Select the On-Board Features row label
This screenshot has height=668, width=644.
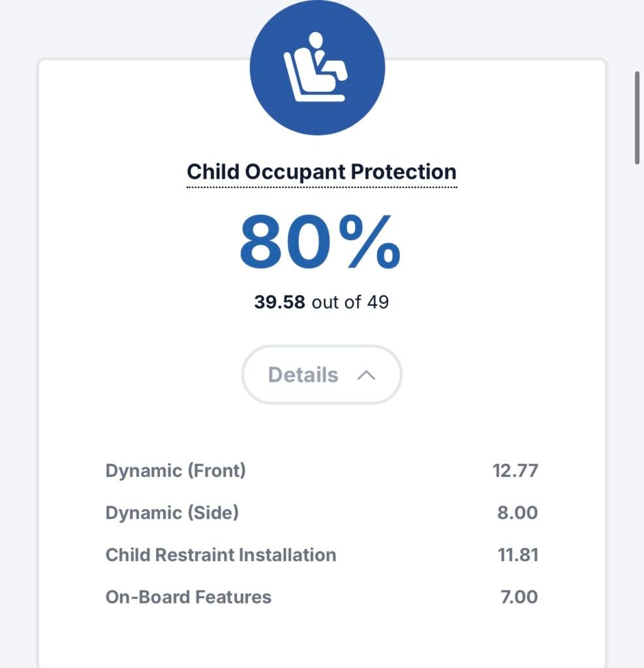coord(189,597)
